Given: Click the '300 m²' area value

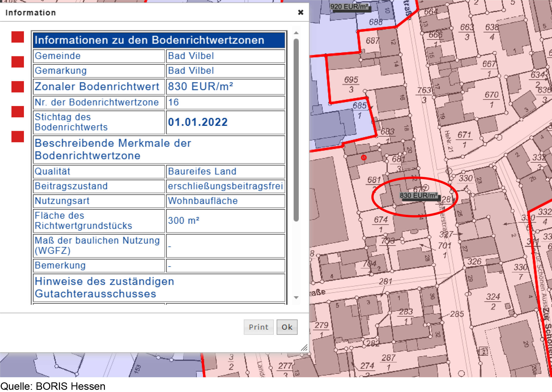Looking at the screenshot, I should (184, 220).
